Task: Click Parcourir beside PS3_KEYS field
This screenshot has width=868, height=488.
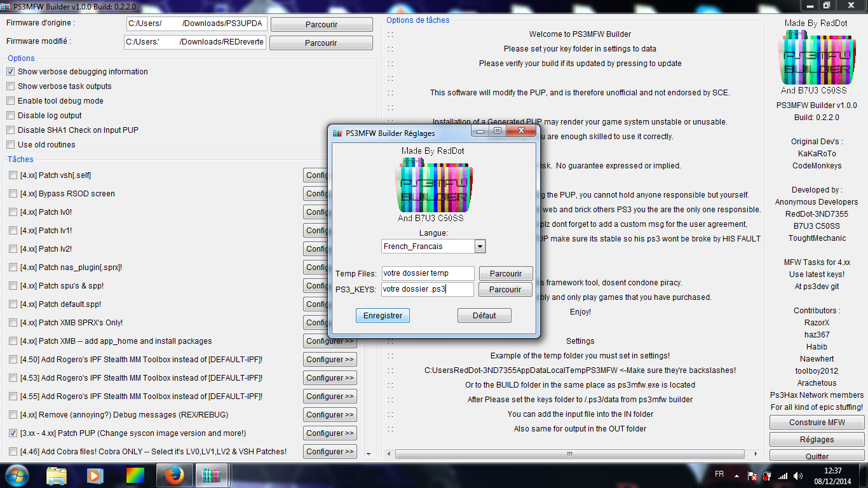Action: pos(506,290)
